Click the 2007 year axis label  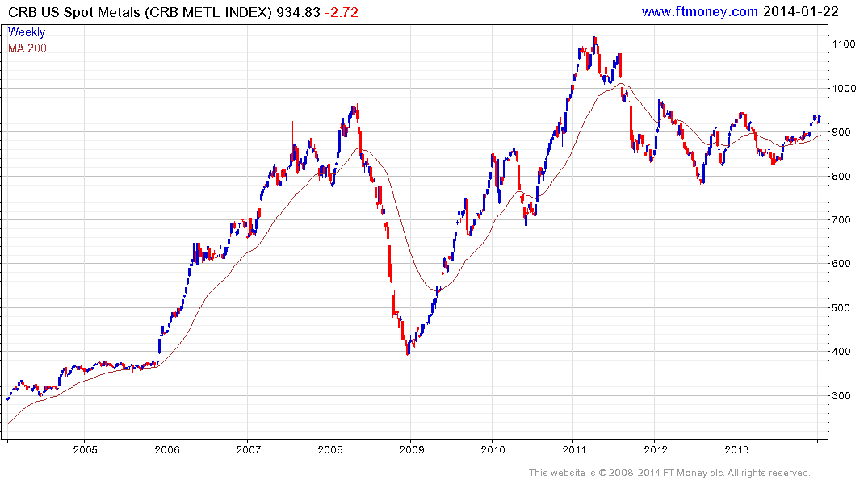click(248, 449)
